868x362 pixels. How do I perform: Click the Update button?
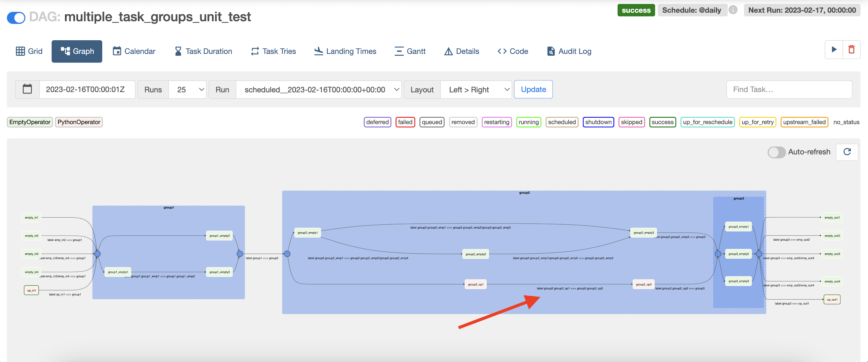click(x=533, y=89)
